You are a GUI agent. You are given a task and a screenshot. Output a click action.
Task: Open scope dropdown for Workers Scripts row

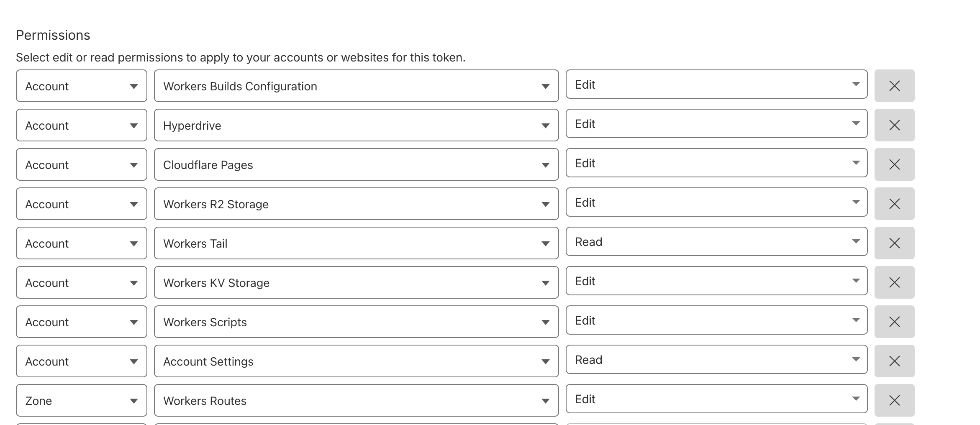tap(81, 322)
